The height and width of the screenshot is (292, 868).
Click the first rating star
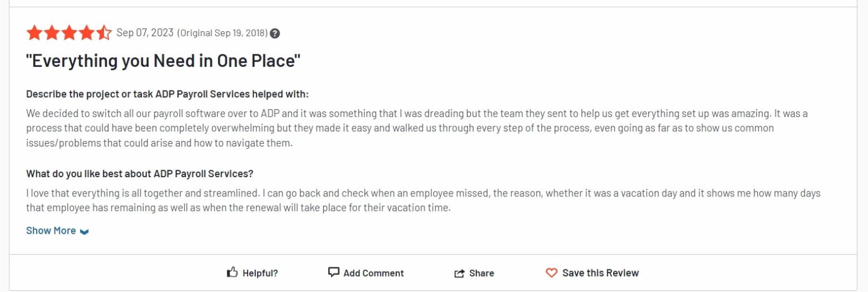(34, 33)
